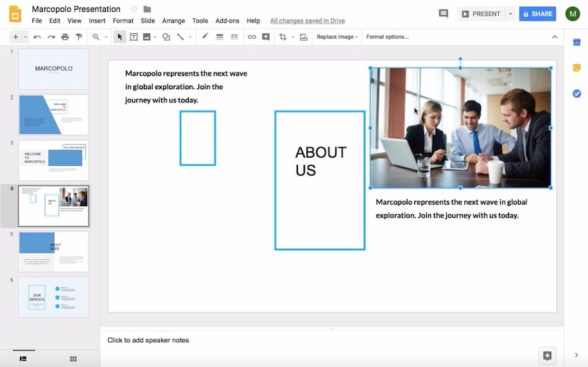
Task: Open the Replace image dropdown
Action: click(x=337, y=37)
